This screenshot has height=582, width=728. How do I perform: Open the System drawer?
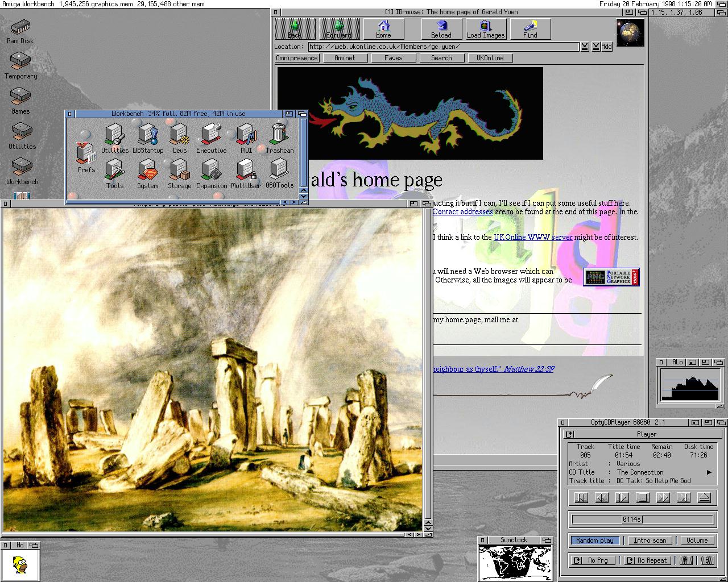tap(148, 174)
